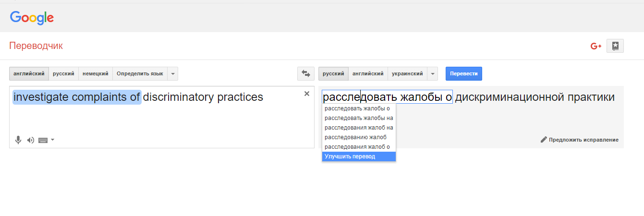Click the microphone voice input icon
Image resolution: width=644 pixels, height=216 pixels.
(18, 140)
